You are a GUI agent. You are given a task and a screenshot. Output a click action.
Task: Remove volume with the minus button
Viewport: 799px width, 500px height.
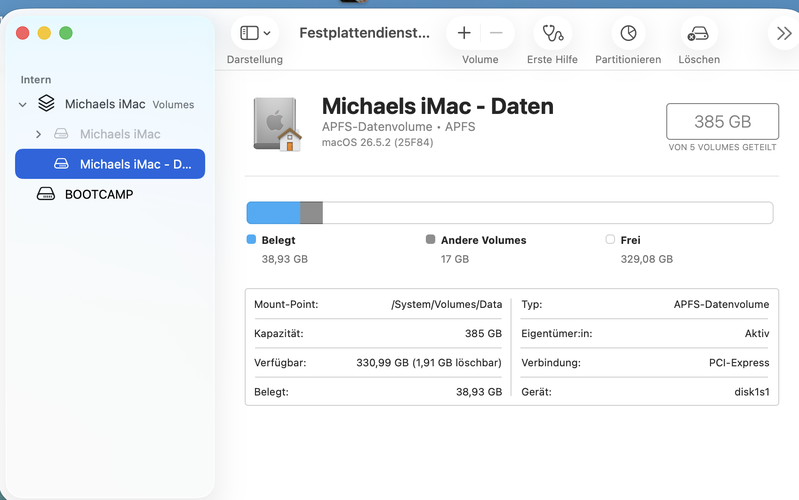coord(496,33)
